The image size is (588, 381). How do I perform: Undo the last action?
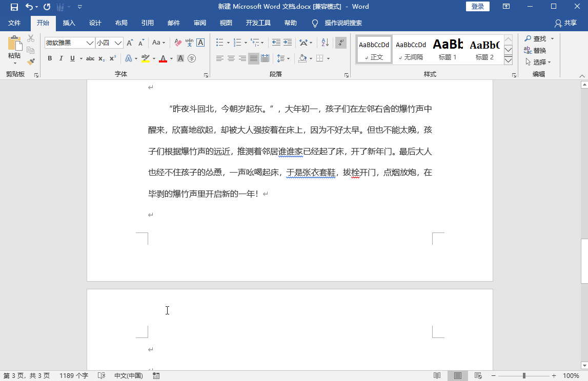(29, 7)
